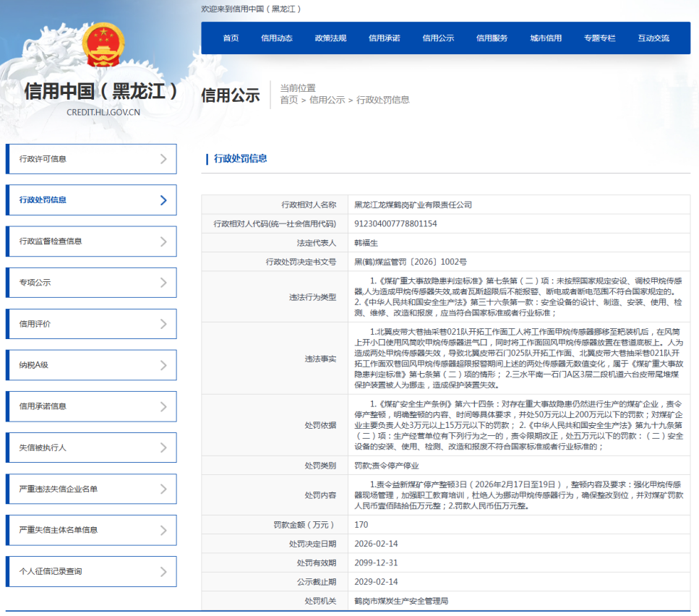Expand 行政监督检查信息 sidebar arrow
This screenshot has height=616, width=699.
[163, 241]
